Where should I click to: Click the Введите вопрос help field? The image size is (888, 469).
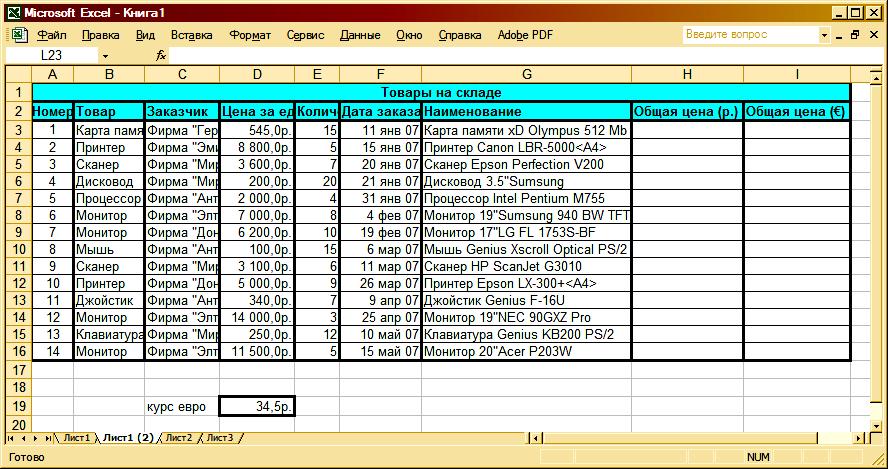750,35
